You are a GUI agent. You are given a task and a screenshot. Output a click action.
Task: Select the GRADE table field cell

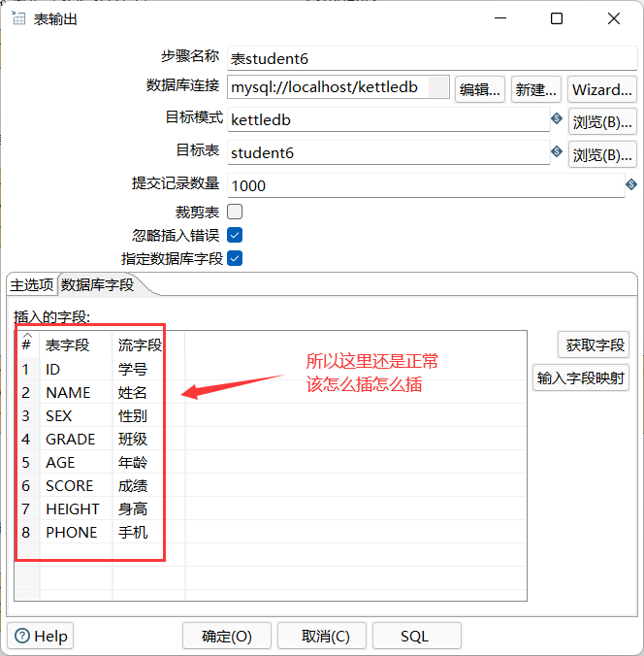76,439
